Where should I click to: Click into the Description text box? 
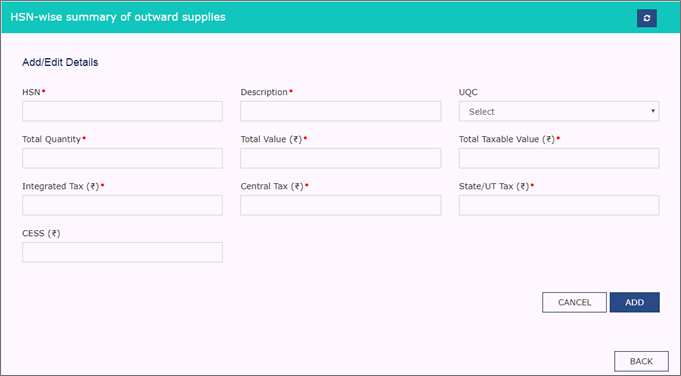coord(340,112)
